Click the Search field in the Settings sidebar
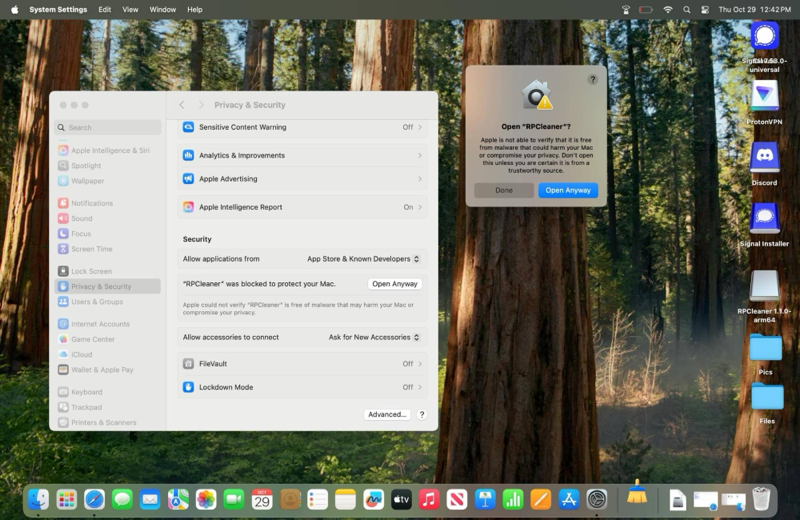The image size is (800, 520). click(x=108, y=128)
